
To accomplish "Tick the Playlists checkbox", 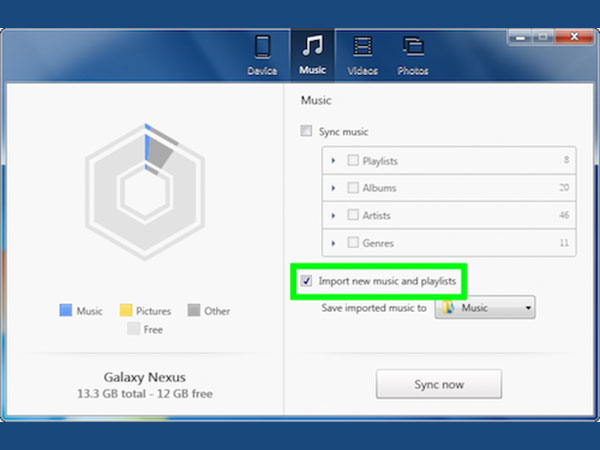I will tap(353, 160).
